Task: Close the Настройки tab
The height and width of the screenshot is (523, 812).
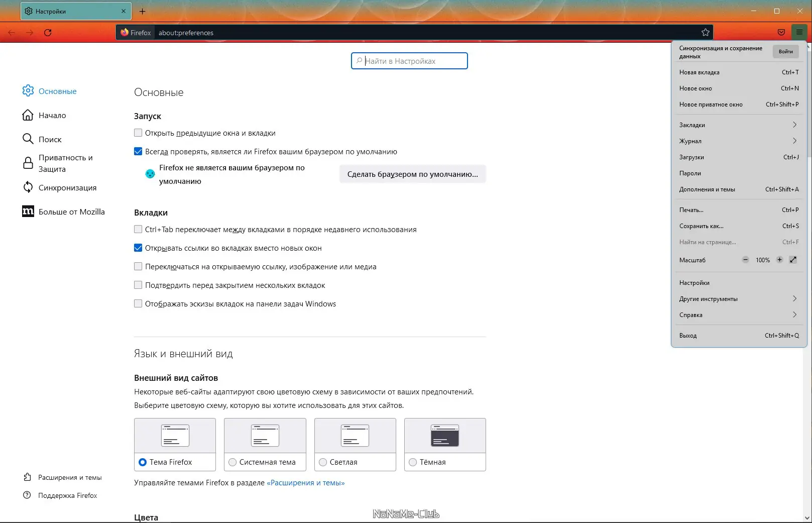Action: [x=124, y=11]
